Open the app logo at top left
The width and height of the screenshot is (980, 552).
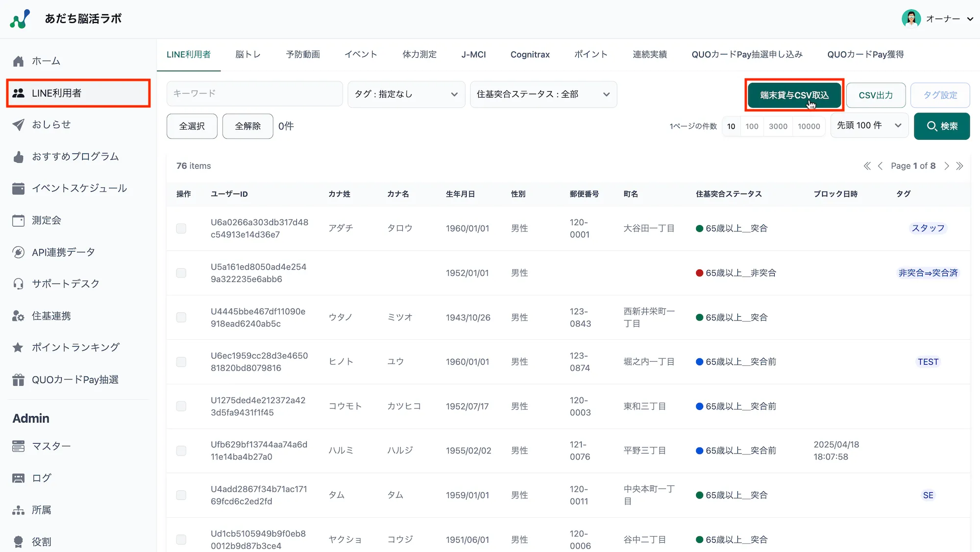coord(20,19)
